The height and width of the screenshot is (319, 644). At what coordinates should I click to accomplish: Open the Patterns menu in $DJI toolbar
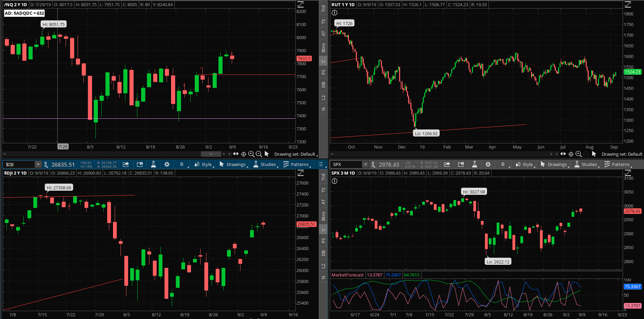pyautogui.click(x=297, y=165)
